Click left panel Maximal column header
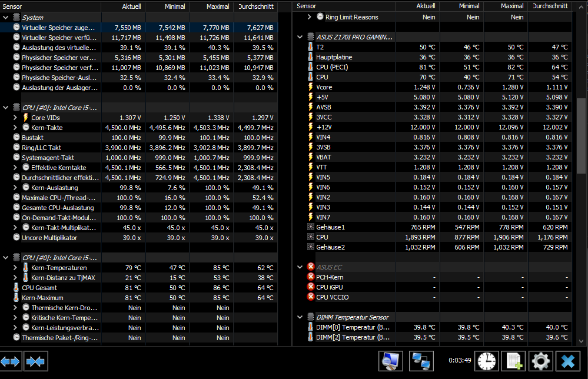Screen dimensions: 588x379 212,6
